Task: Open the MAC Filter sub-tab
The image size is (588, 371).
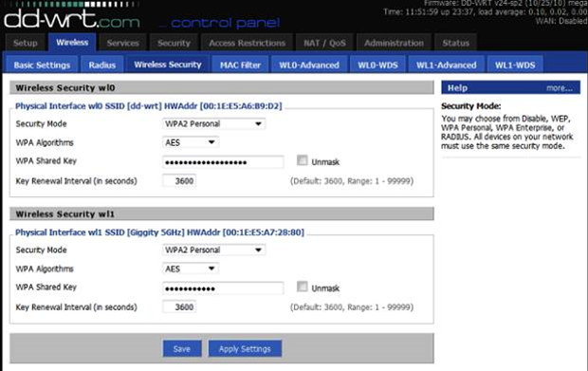Action: point(240,65)
